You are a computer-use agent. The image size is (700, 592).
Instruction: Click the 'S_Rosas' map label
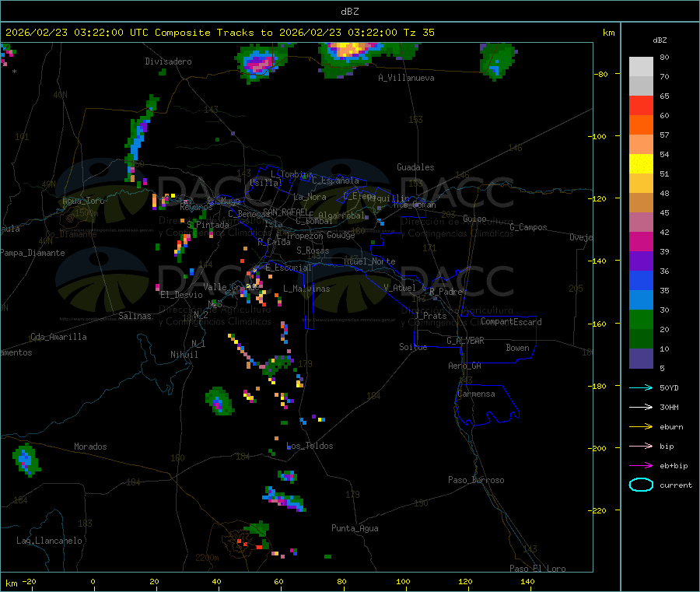click(x=313, y=250)
